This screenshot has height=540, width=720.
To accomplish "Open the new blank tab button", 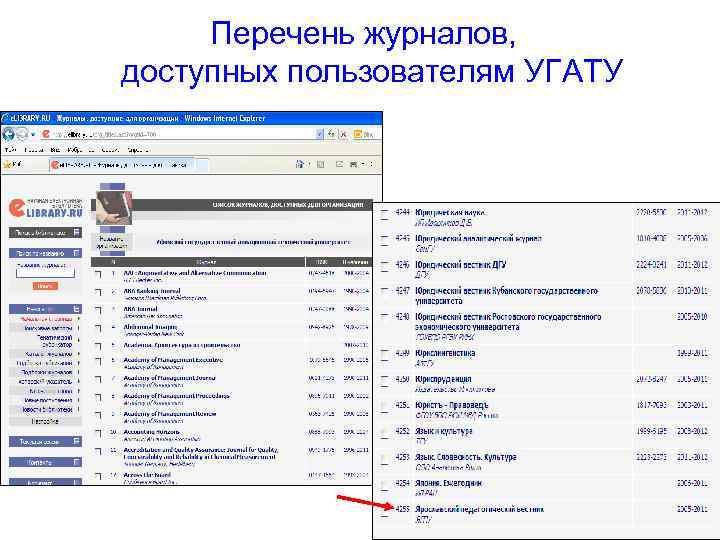I will 202,164.
